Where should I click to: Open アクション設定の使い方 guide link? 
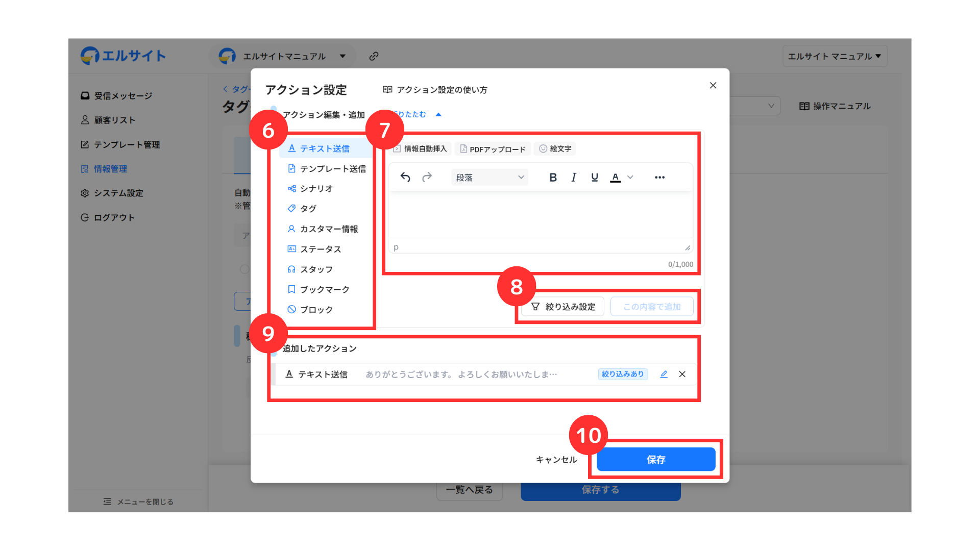[442, 90]
